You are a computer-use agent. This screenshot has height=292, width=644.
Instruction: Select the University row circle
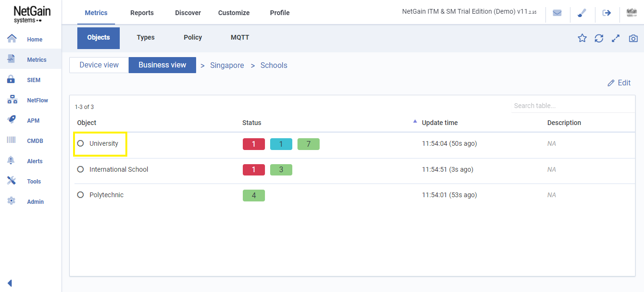tap(81, 143)
